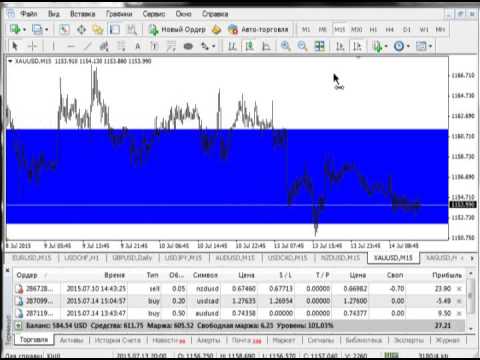Click the Новый Ордер button
The width and height of the screenshot is (480, 360).
click(177, 29)
